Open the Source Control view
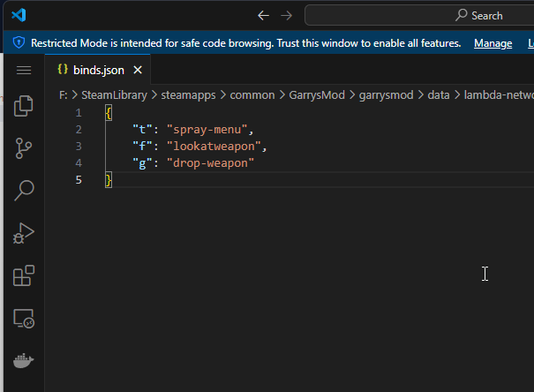This screenshot has height=392, width=534. pyautogui.click(x=24, y=147)
